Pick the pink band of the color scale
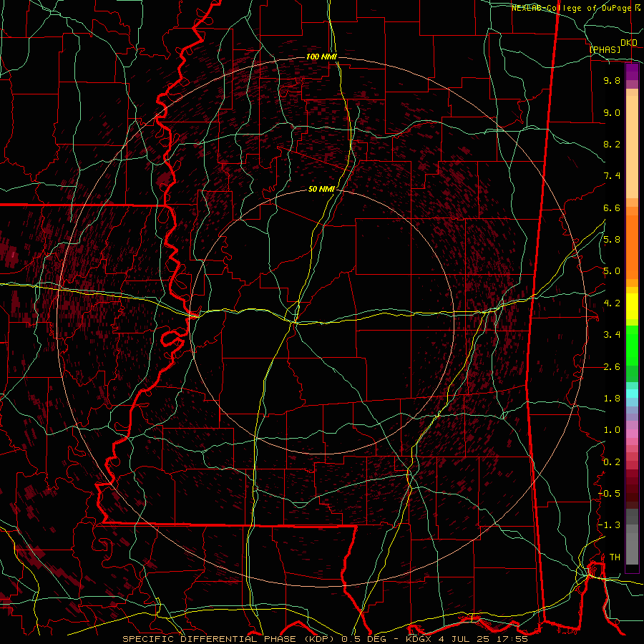 coord(632,434)
